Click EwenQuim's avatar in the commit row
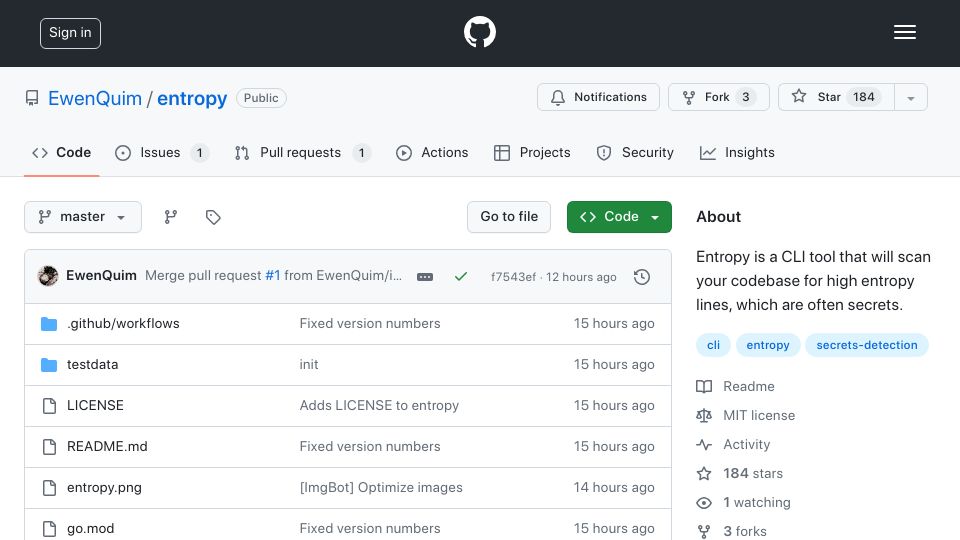960x540 pixels. pos(48,276)
